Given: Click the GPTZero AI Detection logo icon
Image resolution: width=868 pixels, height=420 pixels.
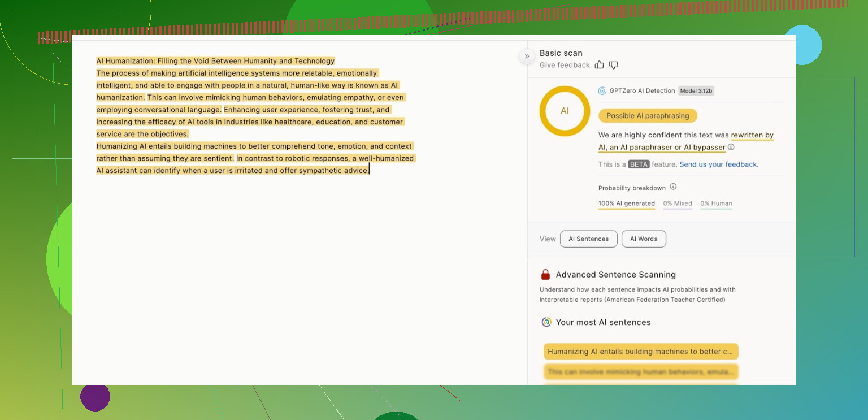Looking at the screenshot, I should tap(602, 91).
